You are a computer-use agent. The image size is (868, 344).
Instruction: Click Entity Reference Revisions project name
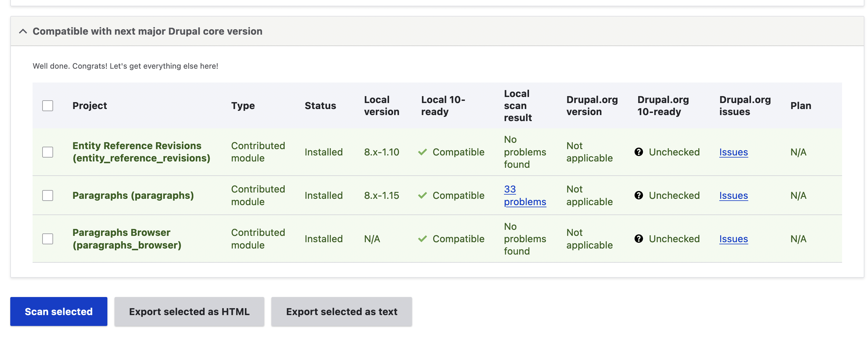click(x=141, y=152)
